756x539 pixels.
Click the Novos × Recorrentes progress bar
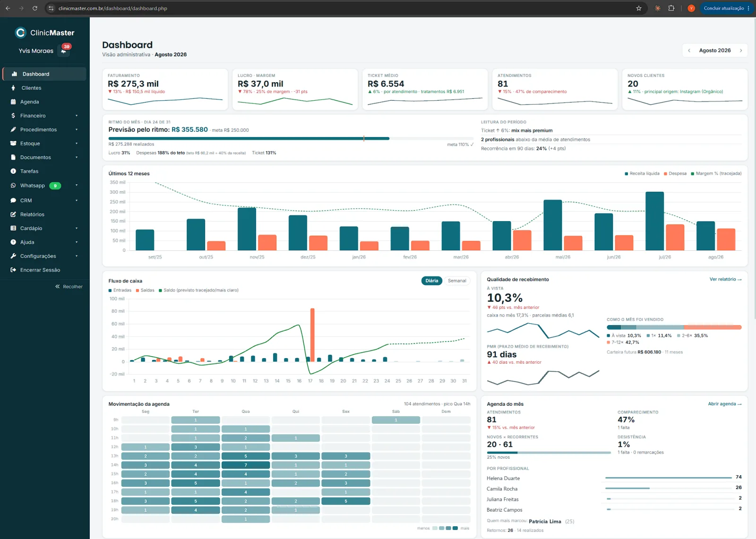point(549,453)
